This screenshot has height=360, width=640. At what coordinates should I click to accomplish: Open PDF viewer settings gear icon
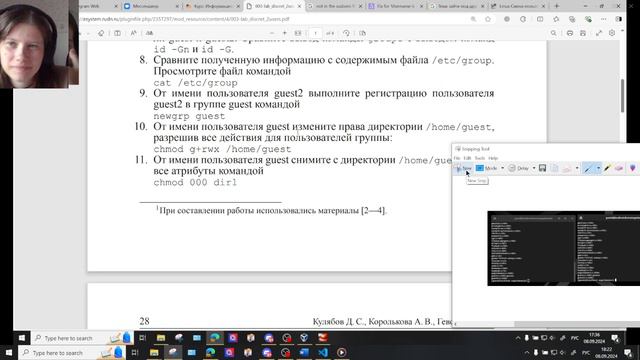click(x=612, y=33)
